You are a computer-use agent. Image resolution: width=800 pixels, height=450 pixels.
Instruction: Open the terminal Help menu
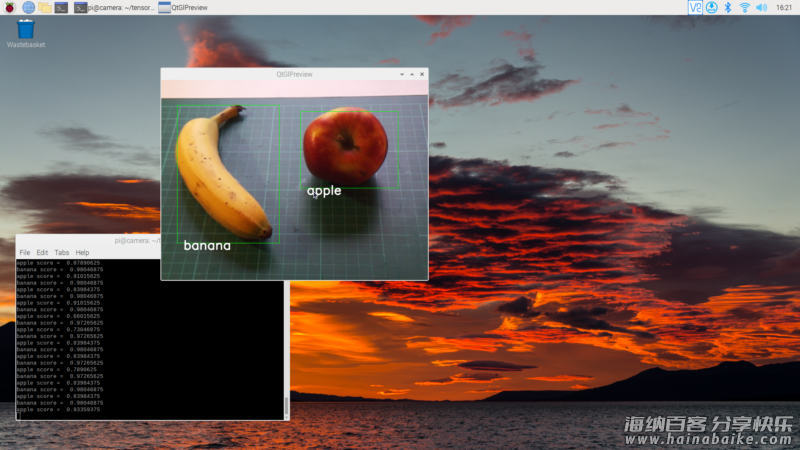point(82,252)
